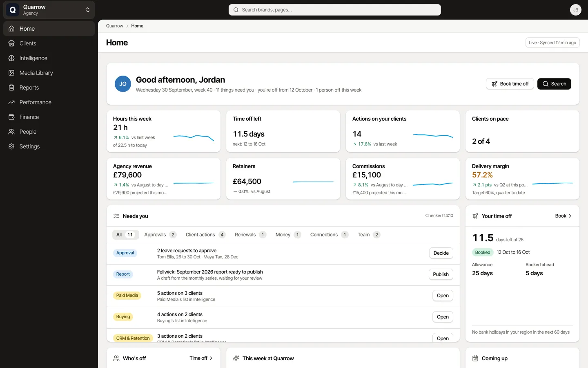
Task: Click the Quarrow Q logo icon
Action: 13,10
